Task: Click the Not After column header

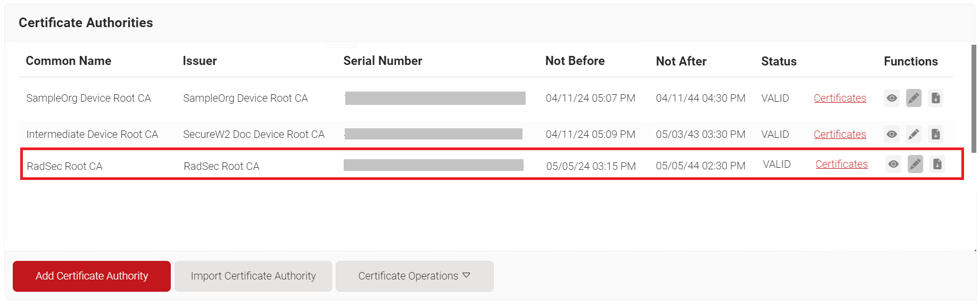Action: tap(681, 61)
